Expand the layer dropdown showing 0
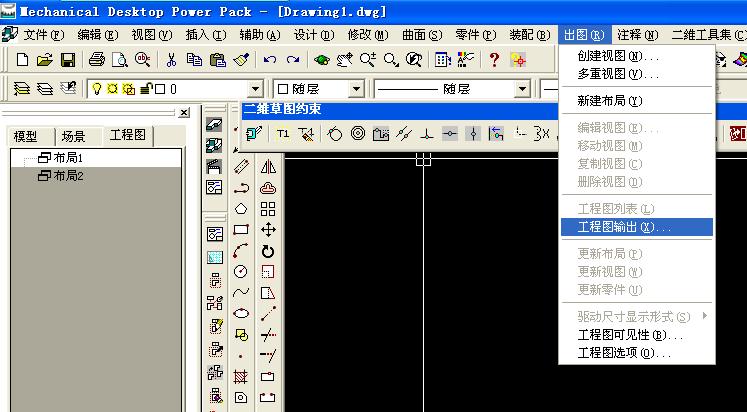Viewport: 747px width, 412px height. pos(255,89)
